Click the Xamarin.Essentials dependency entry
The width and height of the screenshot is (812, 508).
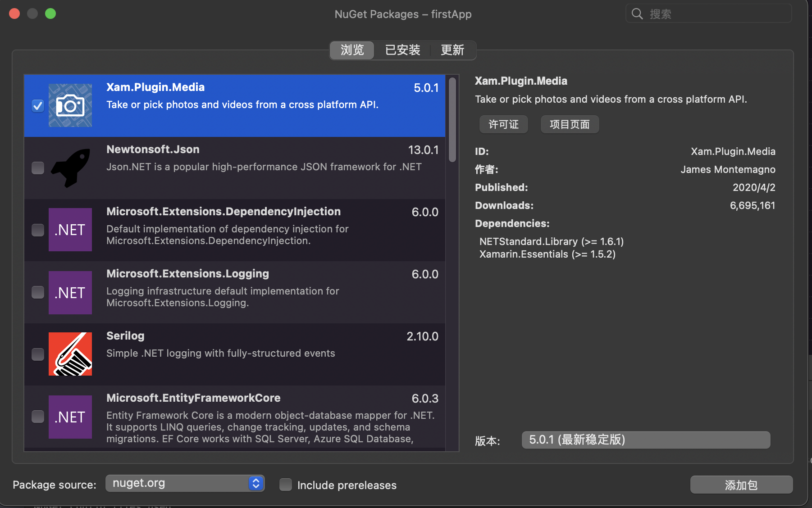pos(547,254)
